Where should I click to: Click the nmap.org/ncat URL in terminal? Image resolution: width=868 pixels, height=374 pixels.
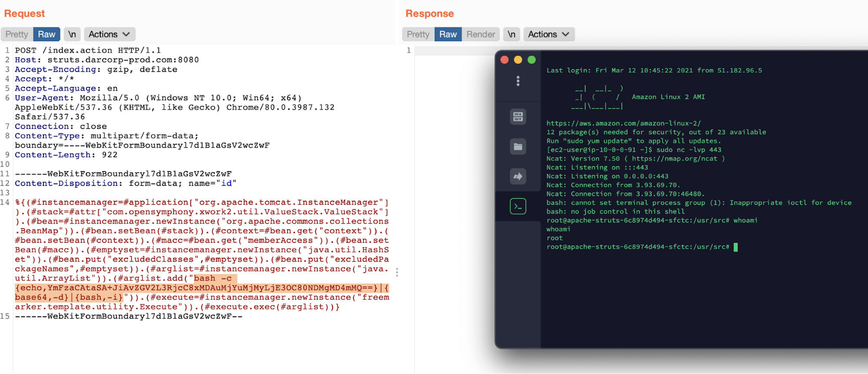(x=674, y=159)
